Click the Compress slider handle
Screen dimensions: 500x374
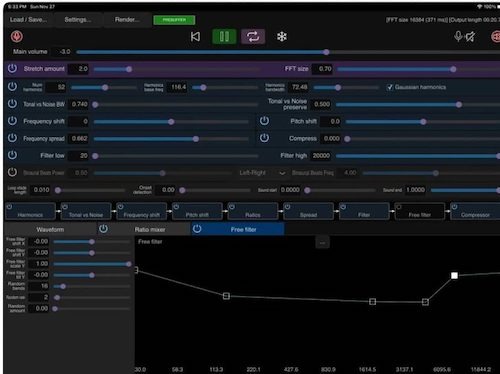[x=347, y=139]
